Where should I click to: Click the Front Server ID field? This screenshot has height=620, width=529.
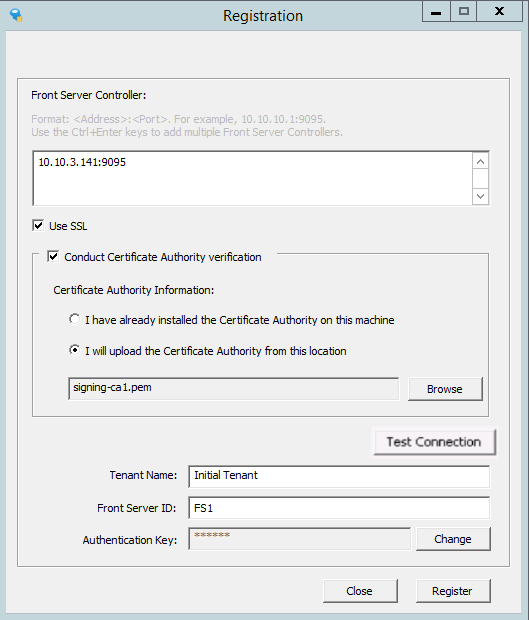339,508
